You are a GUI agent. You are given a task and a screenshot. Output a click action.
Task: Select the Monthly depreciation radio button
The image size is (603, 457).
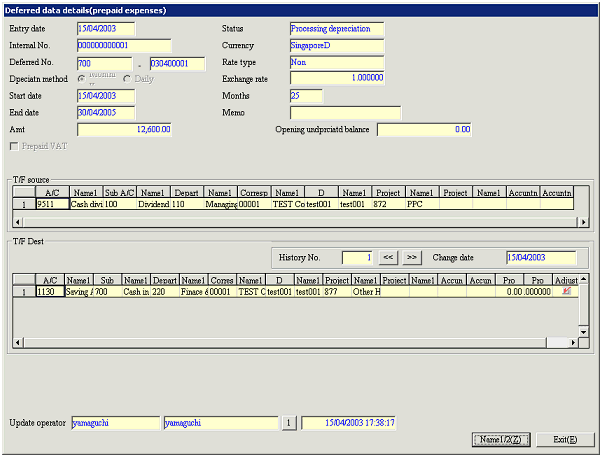[81, 79]
